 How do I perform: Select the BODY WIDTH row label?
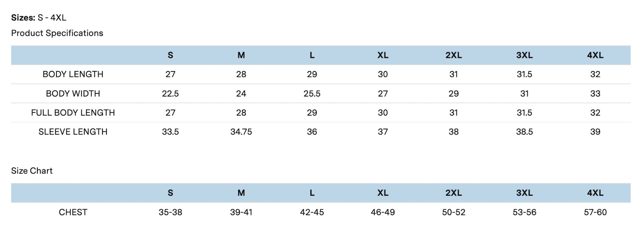(73, 94)
